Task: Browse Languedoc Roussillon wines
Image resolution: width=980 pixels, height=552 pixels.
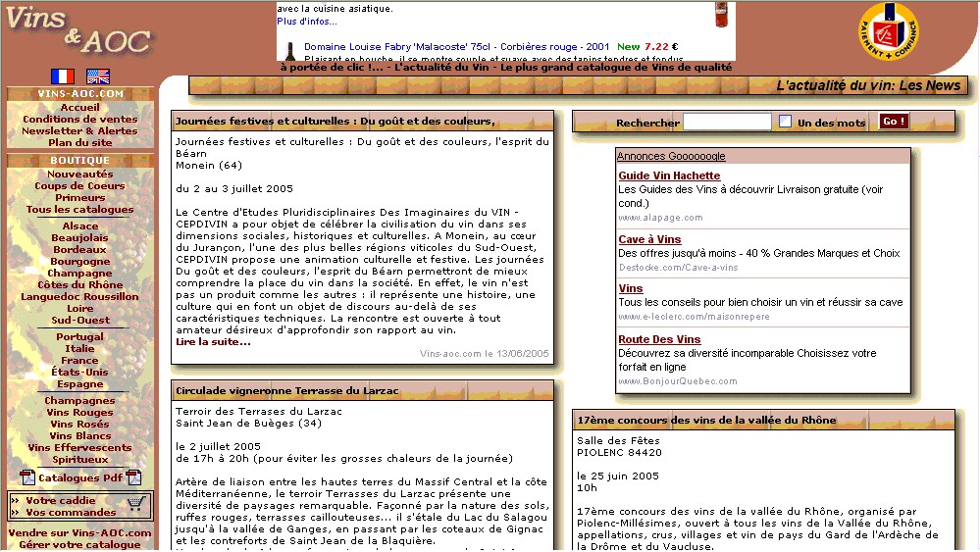Action: click(80, 297)
